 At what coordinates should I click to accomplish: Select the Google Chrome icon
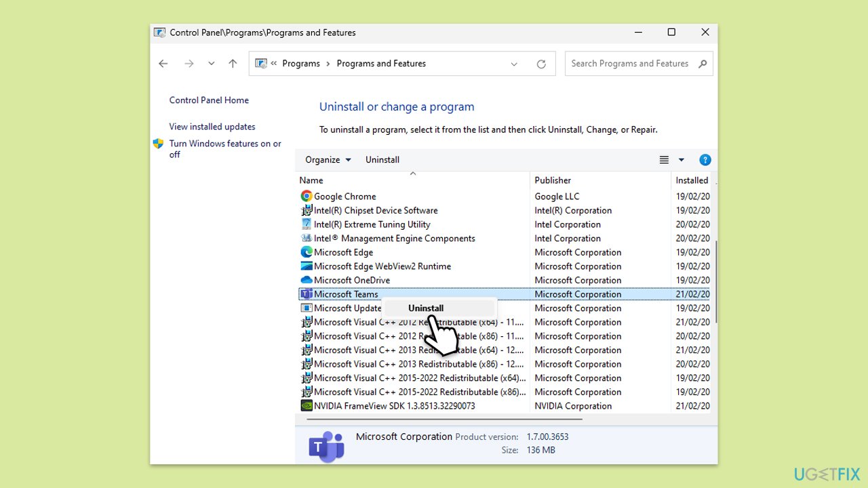coord(307,197)
